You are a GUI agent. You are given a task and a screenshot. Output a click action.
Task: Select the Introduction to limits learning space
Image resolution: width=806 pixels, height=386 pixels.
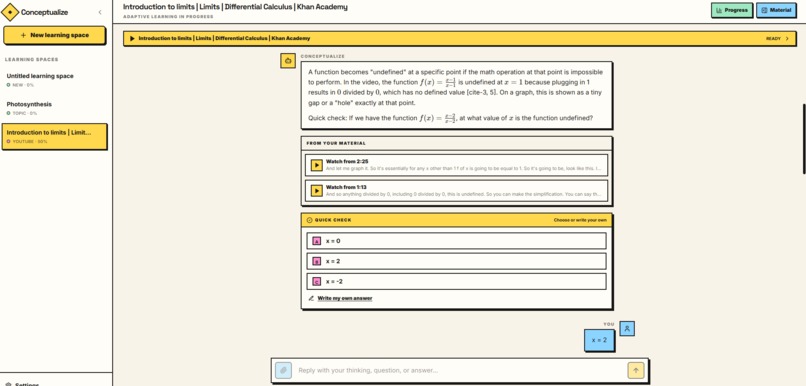(x=54, y=136)
